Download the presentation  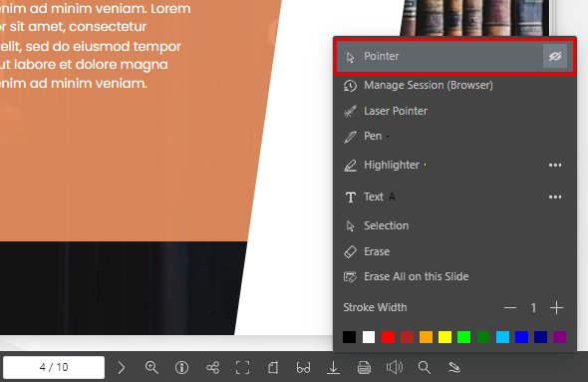click(333, 368)
